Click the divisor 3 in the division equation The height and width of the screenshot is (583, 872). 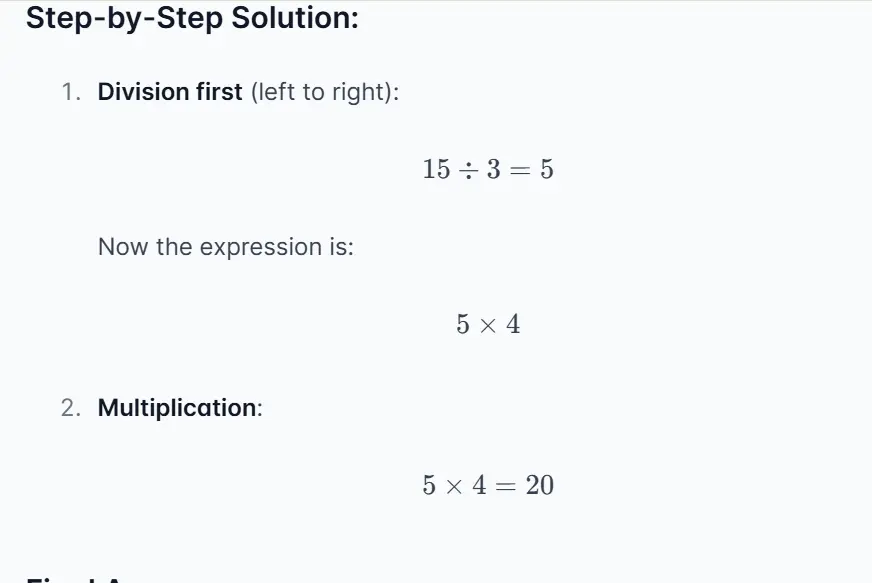pos(492,169)
